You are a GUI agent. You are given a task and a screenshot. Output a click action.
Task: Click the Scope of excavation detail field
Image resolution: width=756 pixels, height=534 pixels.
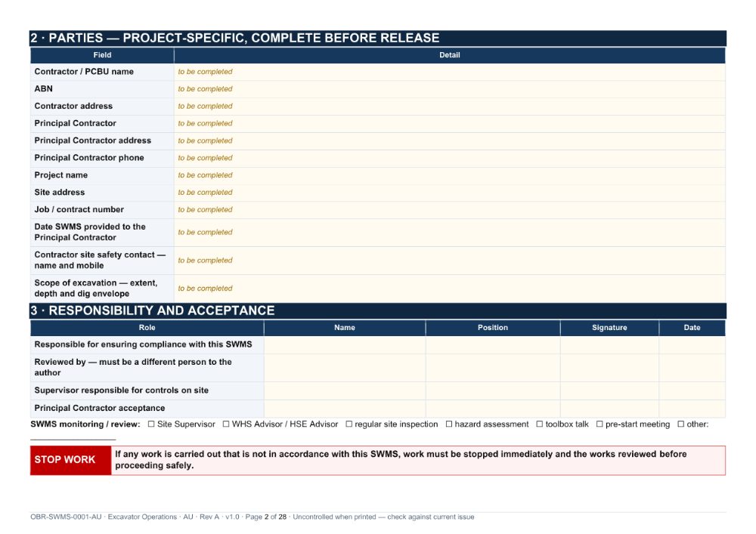(449, 289)
